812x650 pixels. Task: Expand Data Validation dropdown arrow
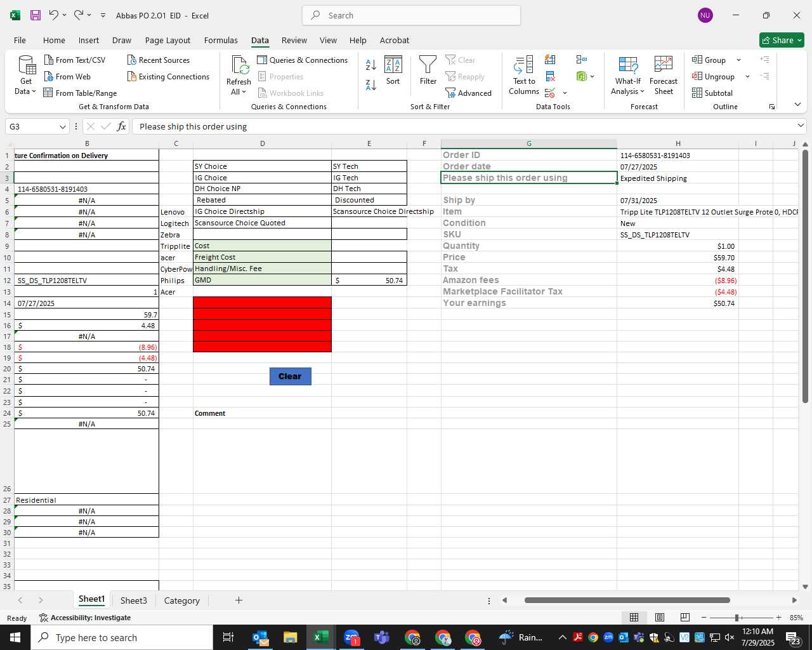(565, 93)
